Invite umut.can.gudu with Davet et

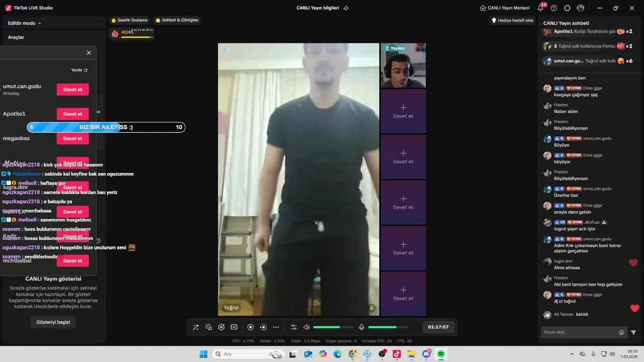[x=72, y=89]
